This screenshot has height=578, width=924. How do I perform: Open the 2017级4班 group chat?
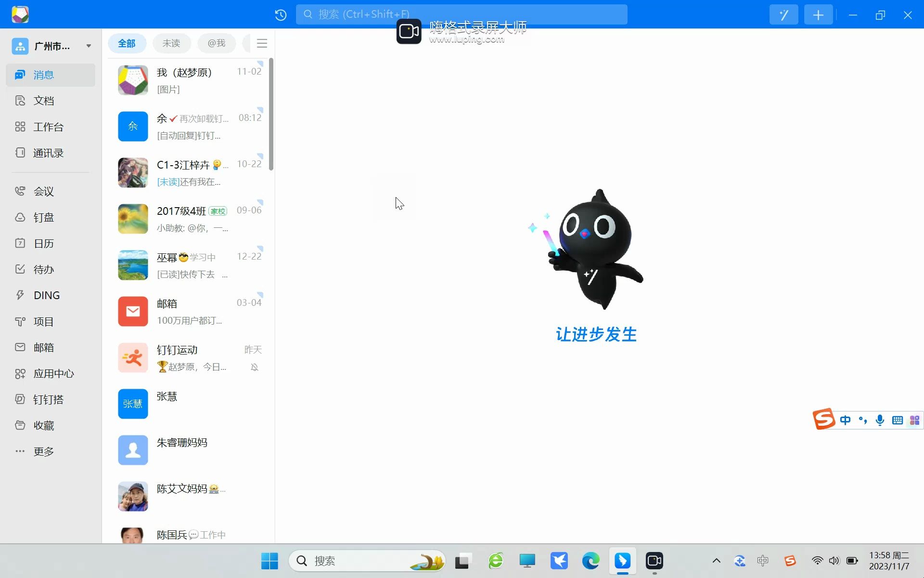(189, 219)
